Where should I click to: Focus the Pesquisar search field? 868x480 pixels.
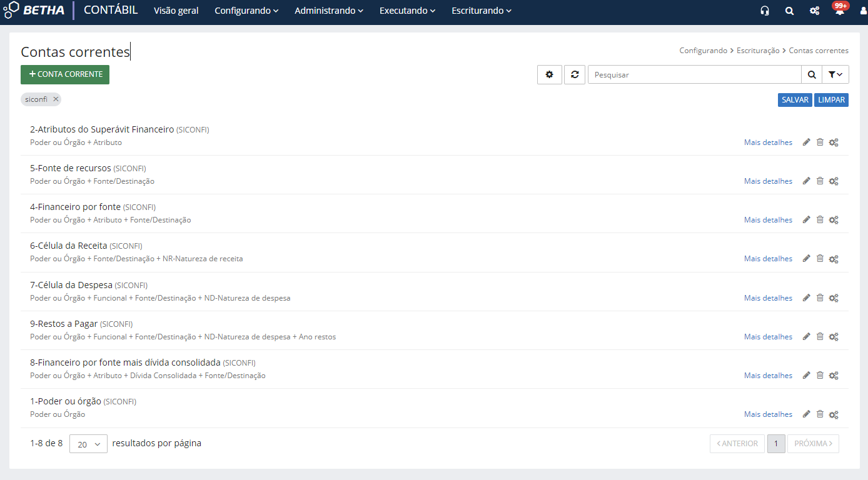coord(695,74)
